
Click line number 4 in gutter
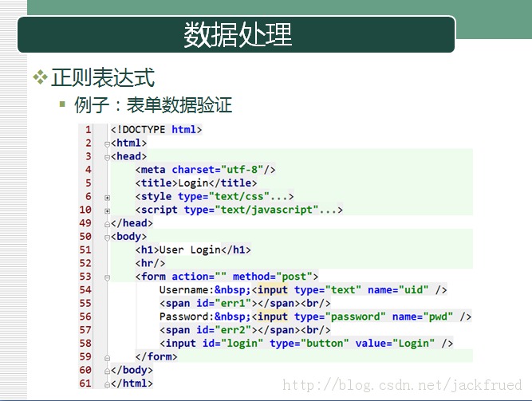click(x=89, y=170)
